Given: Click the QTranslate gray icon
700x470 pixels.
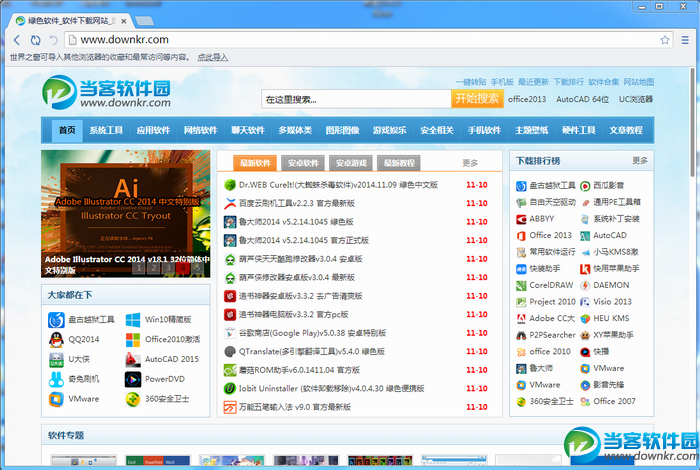Looking at the screenshot, I should 230,352.
